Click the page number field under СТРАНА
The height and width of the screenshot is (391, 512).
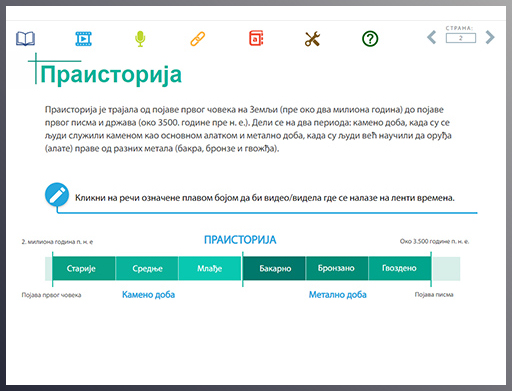(461, 38)
